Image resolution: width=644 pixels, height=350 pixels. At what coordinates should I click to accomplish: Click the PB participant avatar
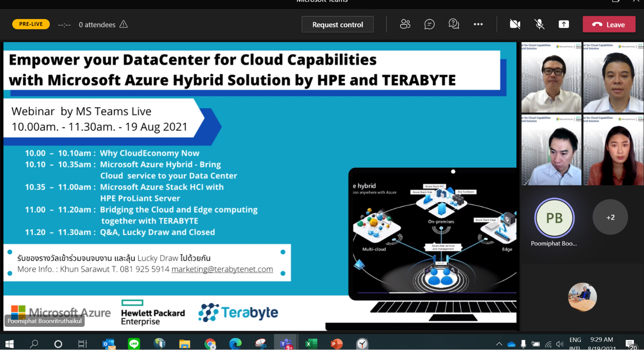[x=554, y=218]
